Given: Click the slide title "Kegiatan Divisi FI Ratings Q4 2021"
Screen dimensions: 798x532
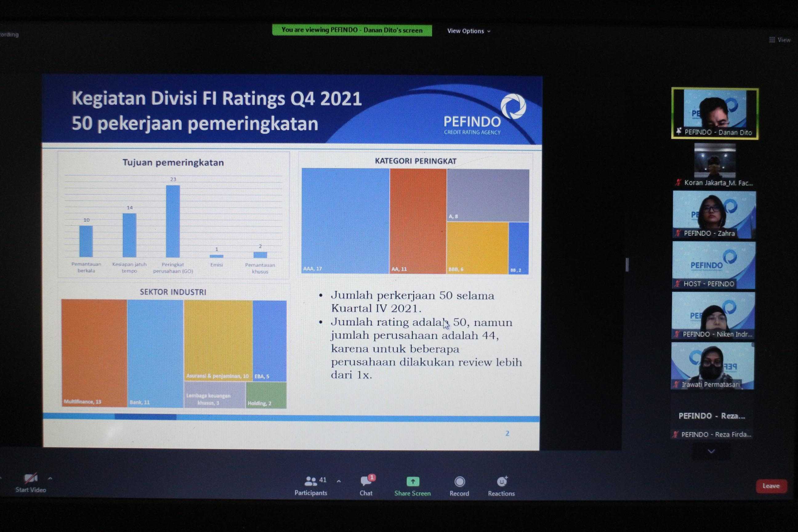Looking at the screenshot, I should point(216,99).
